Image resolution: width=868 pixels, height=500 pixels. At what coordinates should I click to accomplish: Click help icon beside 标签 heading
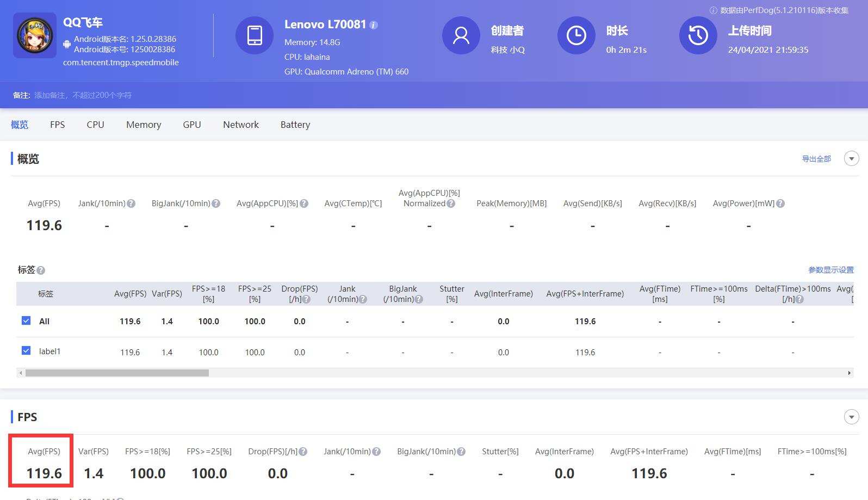[41, 270]
